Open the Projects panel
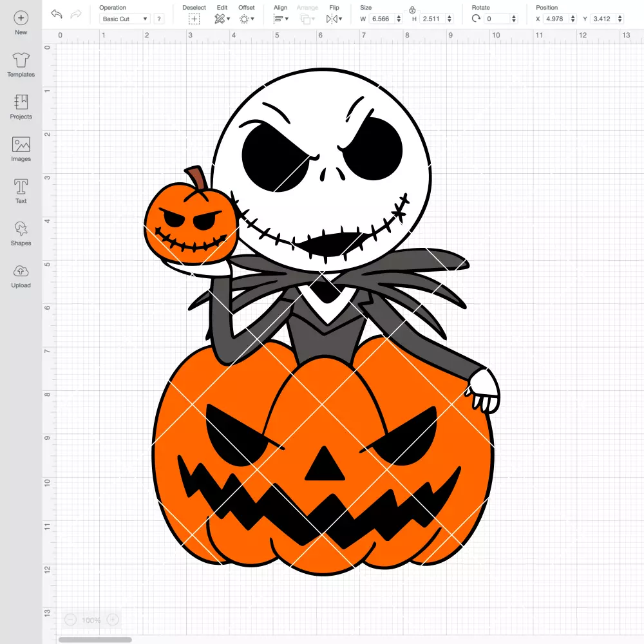Image resolution: width=644 pixels, height=644 pixels. click(x=21, y=107)
